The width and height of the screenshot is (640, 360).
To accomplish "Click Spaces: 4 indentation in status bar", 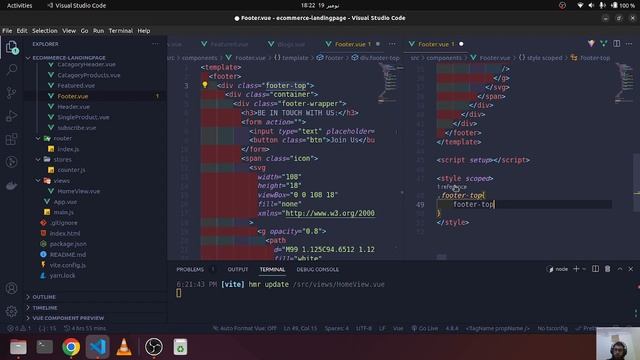I will pos(337,328).
